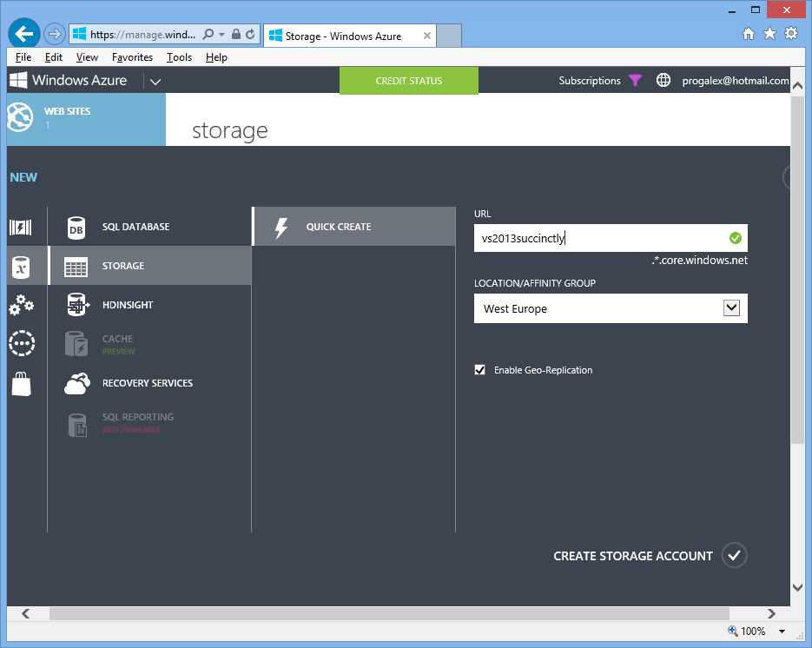
Task: Open the Store shopping bag icon
Action: (23, 383)
